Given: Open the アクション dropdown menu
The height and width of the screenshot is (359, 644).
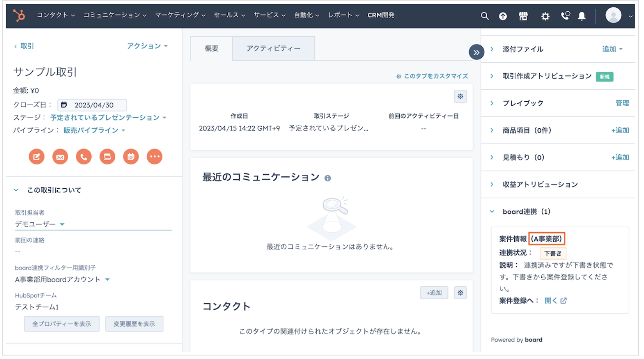Looking at the screenshot, I should 147,46.
